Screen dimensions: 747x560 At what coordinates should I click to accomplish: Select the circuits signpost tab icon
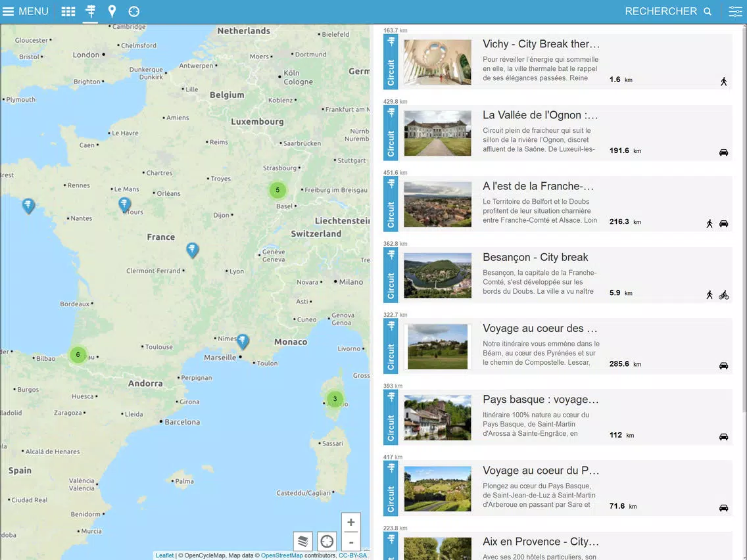pyautogui.click(x=91, y=11)
